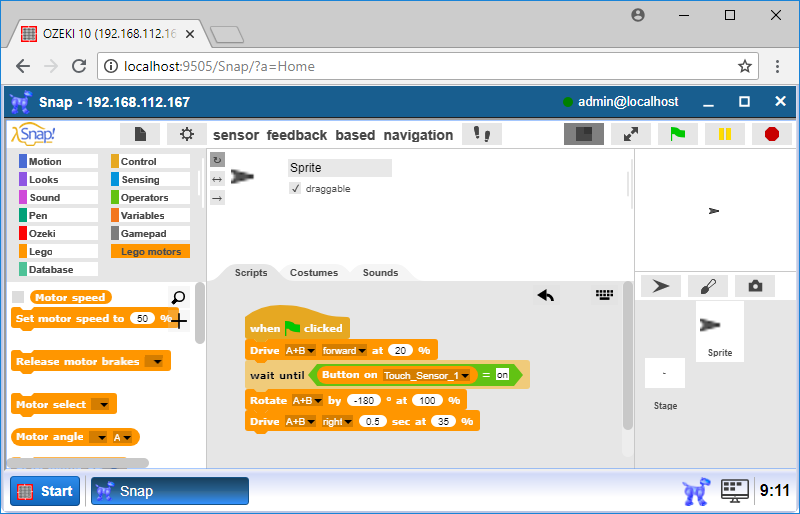This screenshot has width=800, height=514.
Task: Undo the last script drop
Action: (x=546, y=295)
